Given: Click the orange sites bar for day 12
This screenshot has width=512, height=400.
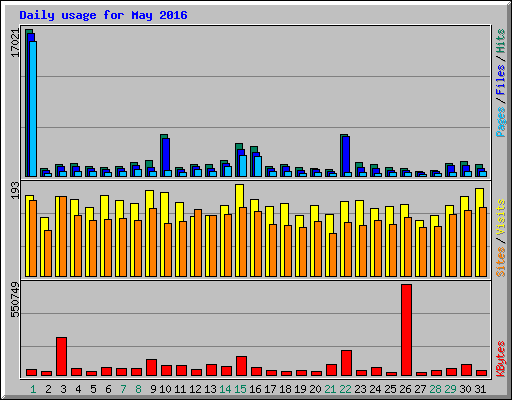Looking at the screenshot, I should coord(198,243).
